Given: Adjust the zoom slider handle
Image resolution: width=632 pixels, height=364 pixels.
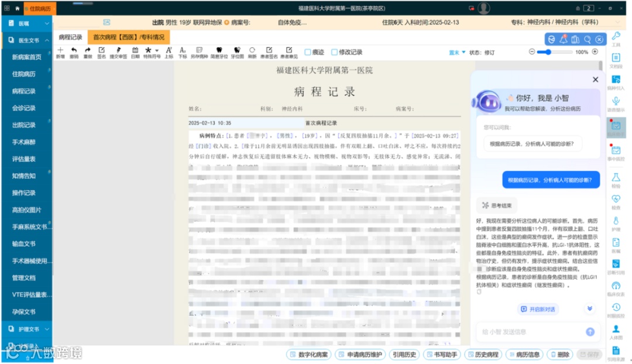Looking at the screenshot, I should pyautogui.click(x=548, y=52).
